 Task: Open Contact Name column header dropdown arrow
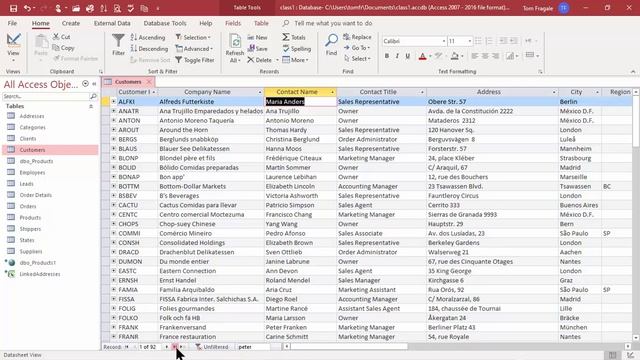[332, 92]
